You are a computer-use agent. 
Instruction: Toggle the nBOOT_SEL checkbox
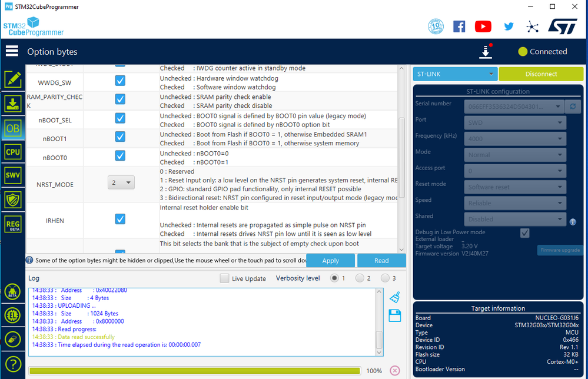coord(120,118)
